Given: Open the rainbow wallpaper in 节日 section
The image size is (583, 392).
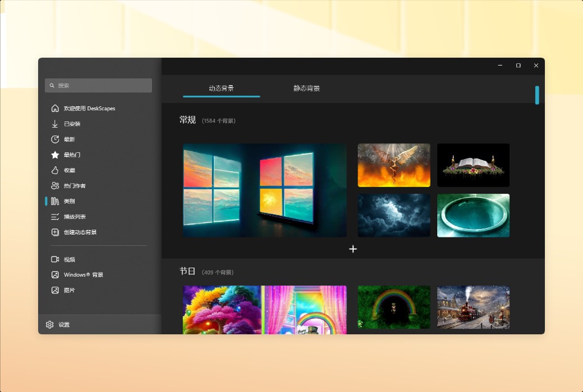Looking at the screenshot, I should 394,307.
